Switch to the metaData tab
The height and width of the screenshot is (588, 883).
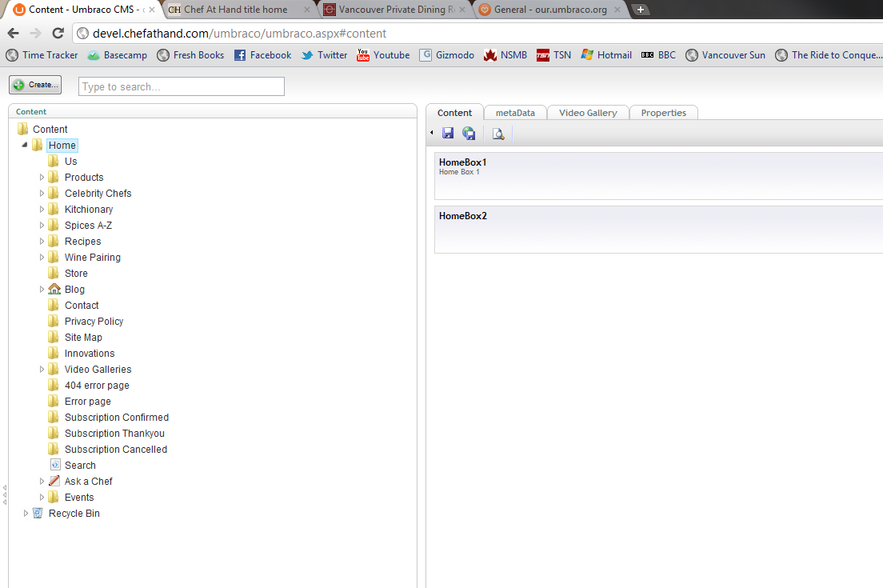pyautogui.click(x=515, y=113)
